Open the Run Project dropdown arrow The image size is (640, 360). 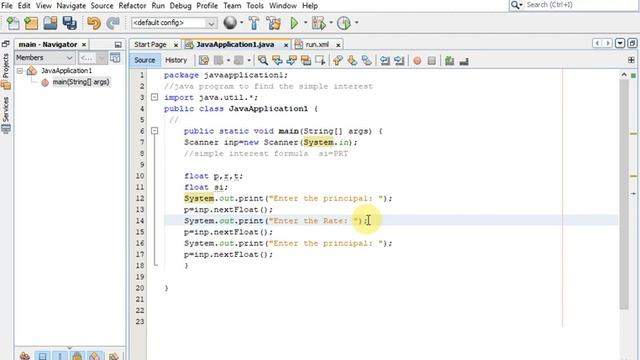tap(305, 23)
